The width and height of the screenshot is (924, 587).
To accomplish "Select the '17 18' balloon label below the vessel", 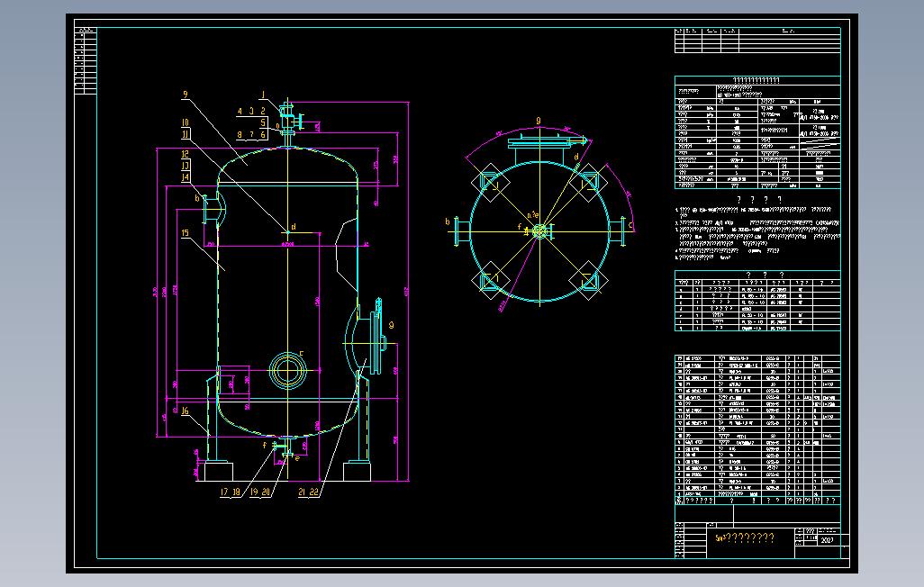I will click(231, 492).
